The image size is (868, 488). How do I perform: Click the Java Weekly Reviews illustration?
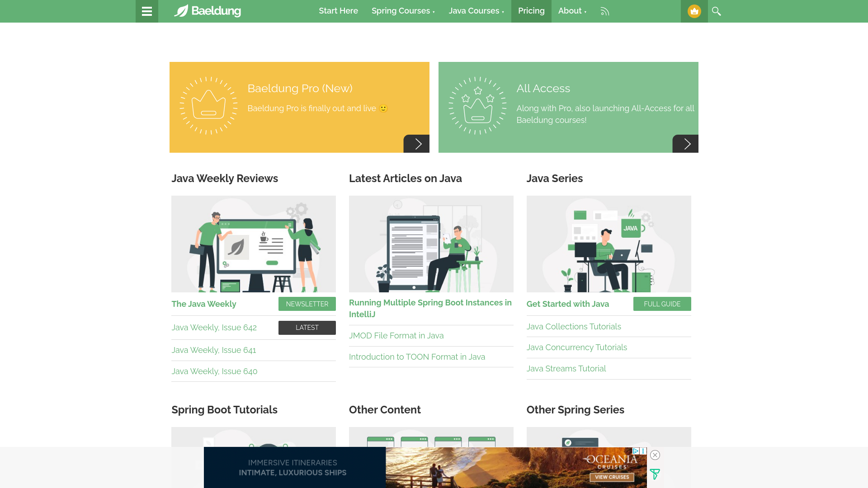(254, 244)
